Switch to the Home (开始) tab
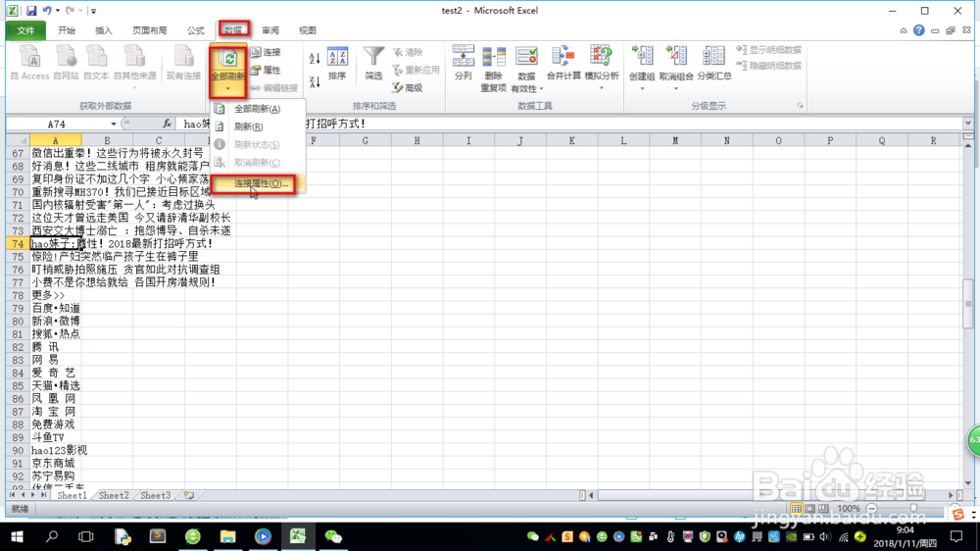 point(67,30)
